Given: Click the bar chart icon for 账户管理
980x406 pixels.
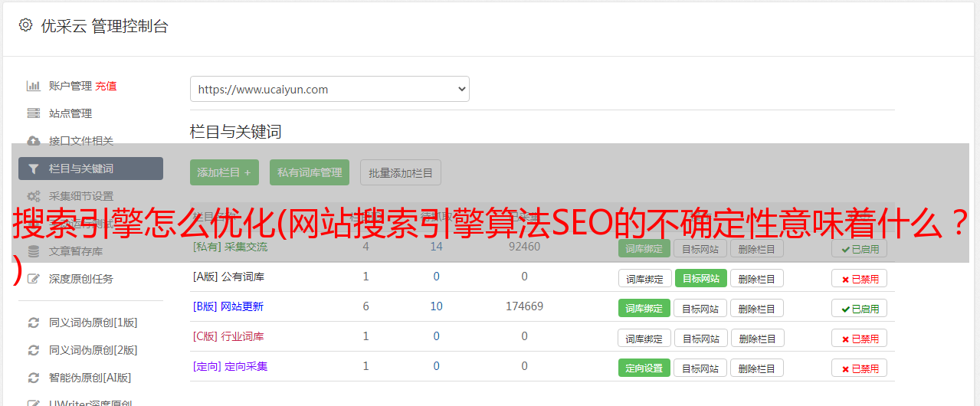Looking at the screenshot, I should 33,86.
